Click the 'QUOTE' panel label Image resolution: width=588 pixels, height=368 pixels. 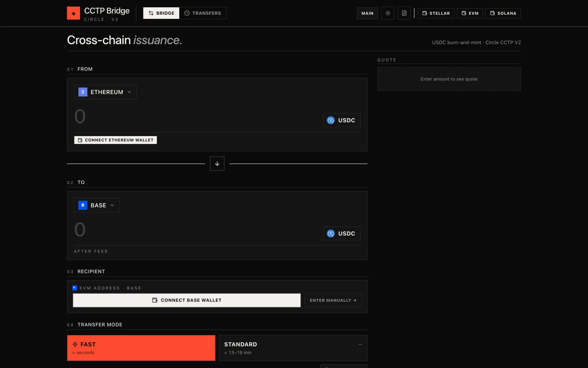click(387, 60)
